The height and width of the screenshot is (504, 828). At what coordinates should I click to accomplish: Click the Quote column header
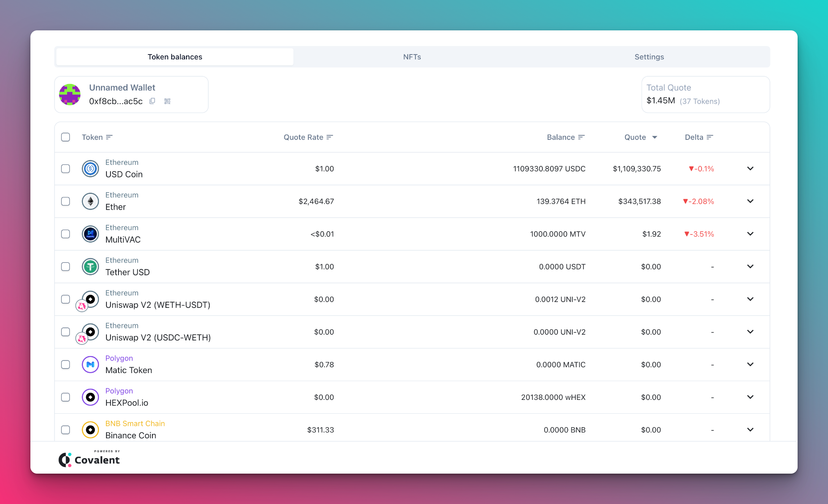(x=635, y=137)
